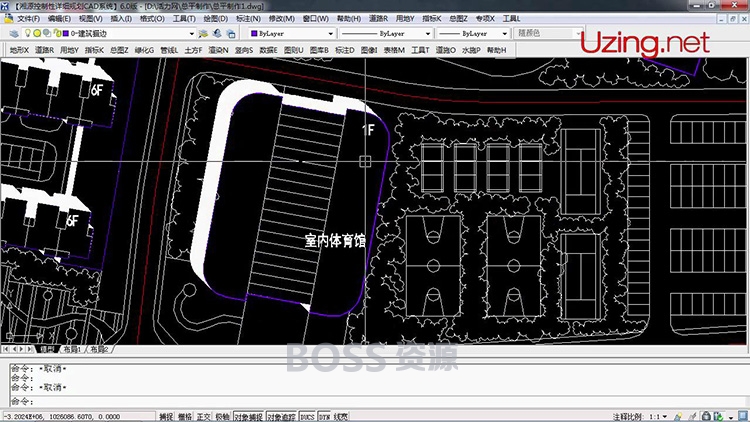Expand the current layer dropdown list
750x422 pixels.
(x=191, y=33)
